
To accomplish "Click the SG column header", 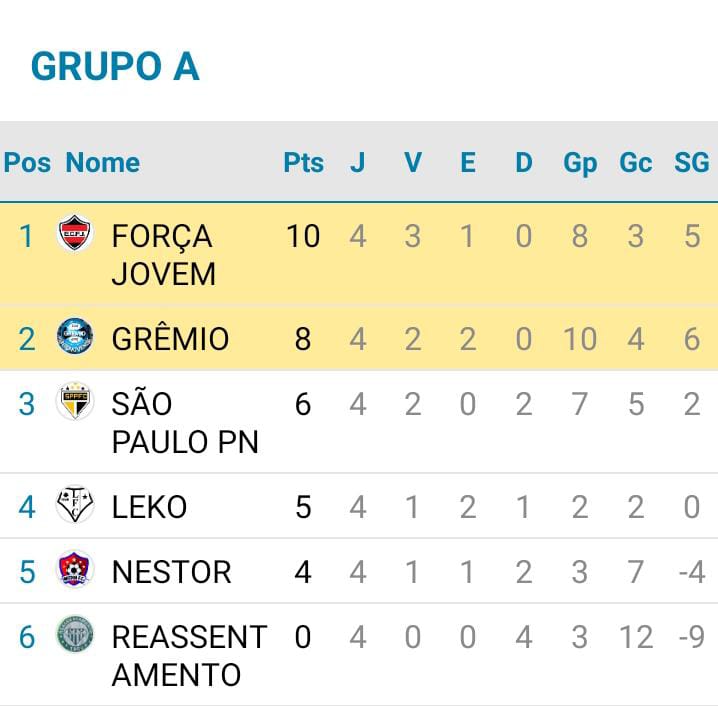I will [x=691, y=163].
